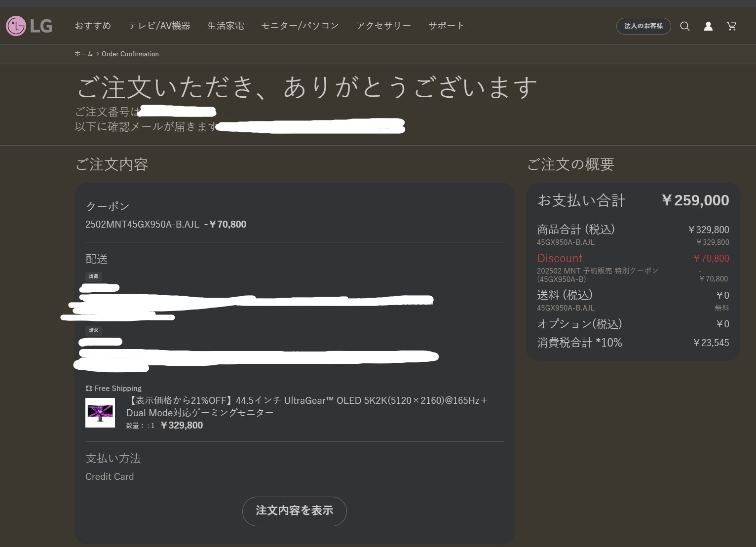Select coupon code 2502MNT45GX950A-B.AJL
The image size is (756, 547).
tap(142, 225)
